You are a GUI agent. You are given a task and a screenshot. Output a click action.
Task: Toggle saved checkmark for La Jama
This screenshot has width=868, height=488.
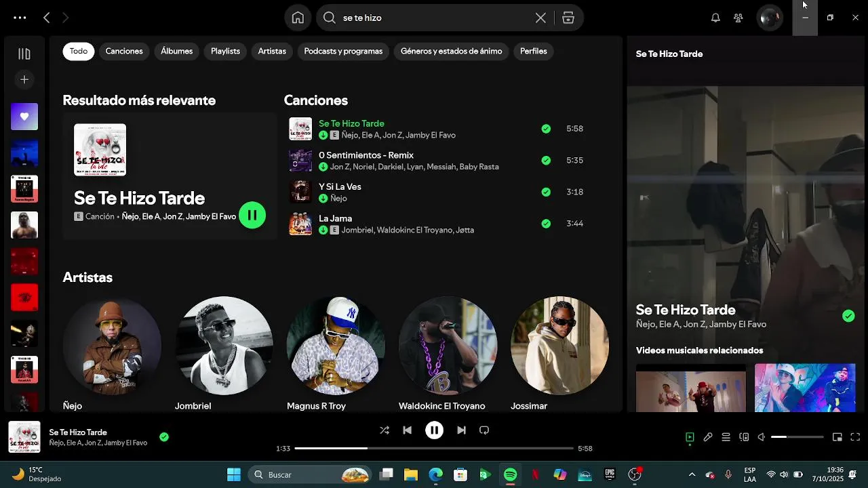(x=546, y=224)
